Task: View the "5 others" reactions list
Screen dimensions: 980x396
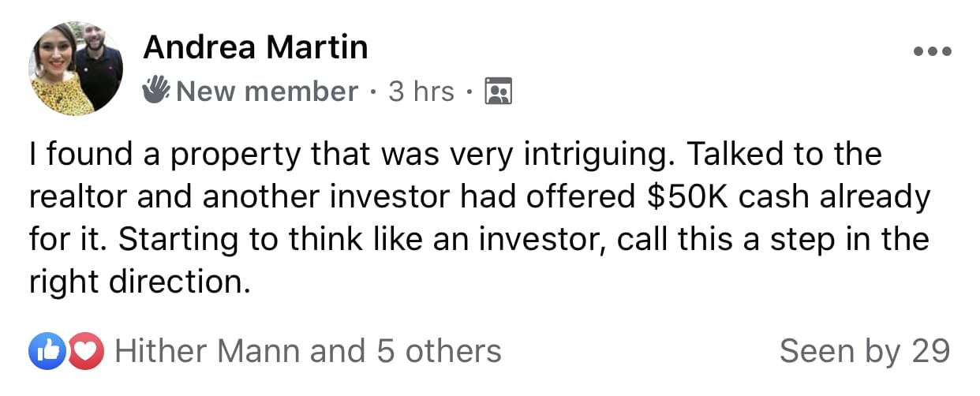Action: (x=439, y=351)
